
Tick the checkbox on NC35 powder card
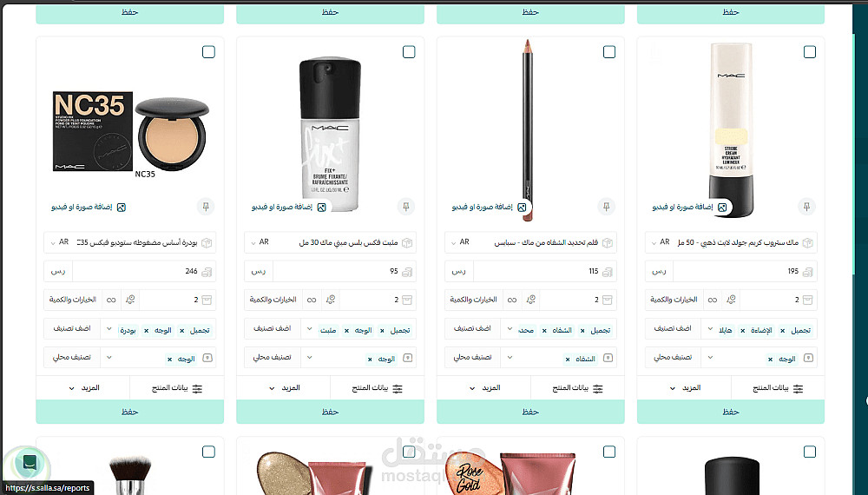tap(208, 52)
